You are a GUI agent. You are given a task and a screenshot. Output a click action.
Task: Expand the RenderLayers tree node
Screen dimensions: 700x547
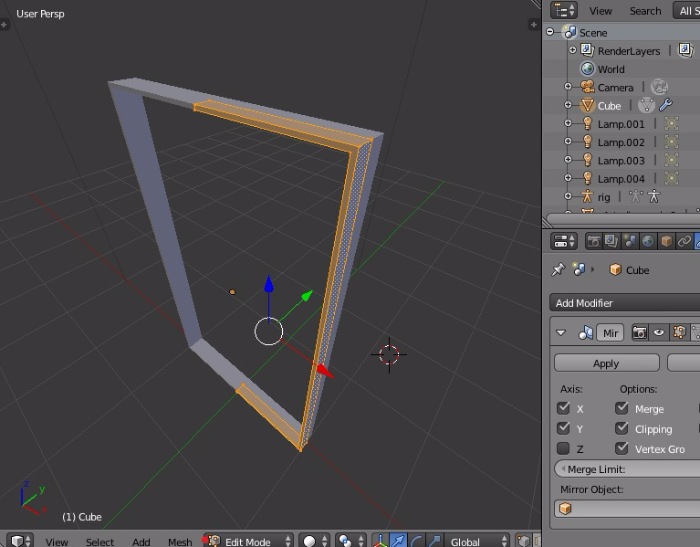point(573,50)
